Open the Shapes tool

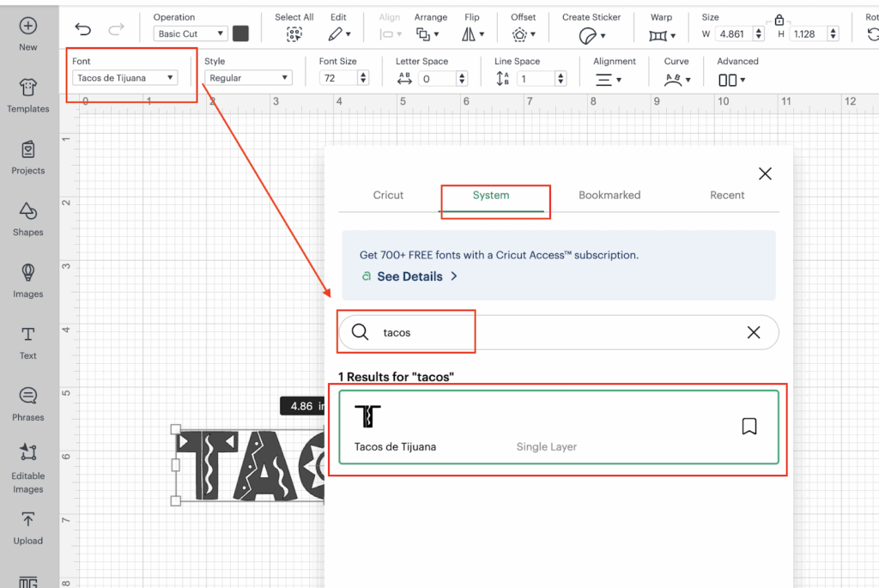[x=28, y=218]
